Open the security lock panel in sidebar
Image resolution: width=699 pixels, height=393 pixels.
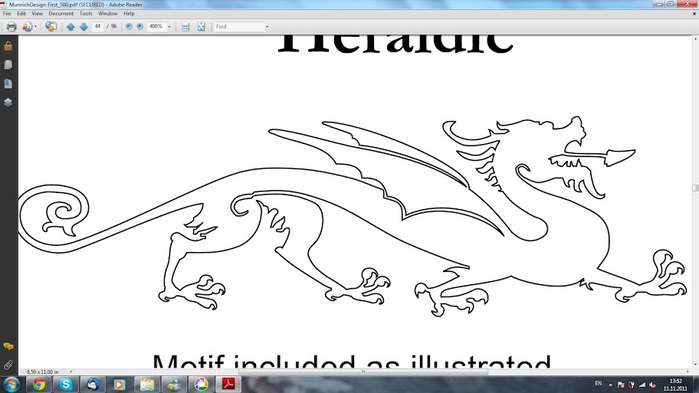[x=8, y=46]
